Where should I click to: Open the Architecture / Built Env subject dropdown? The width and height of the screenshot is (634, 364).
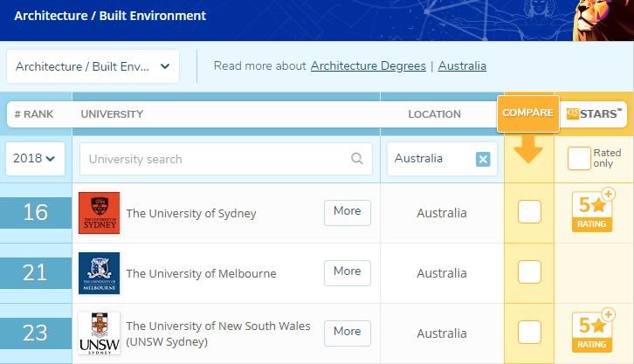point(93,66)
